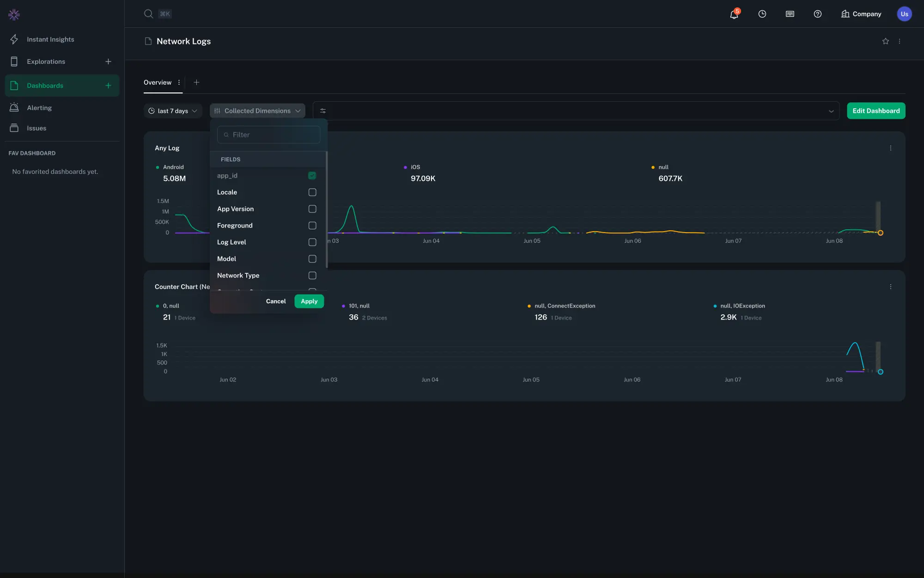
Task: Check the Model checkbox
Action: click(x=312, y=259)
